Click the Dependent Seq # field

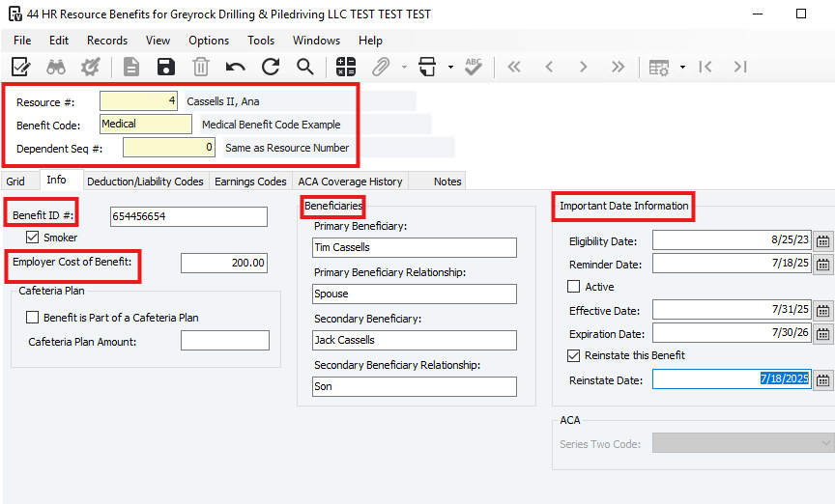[169, 148]
